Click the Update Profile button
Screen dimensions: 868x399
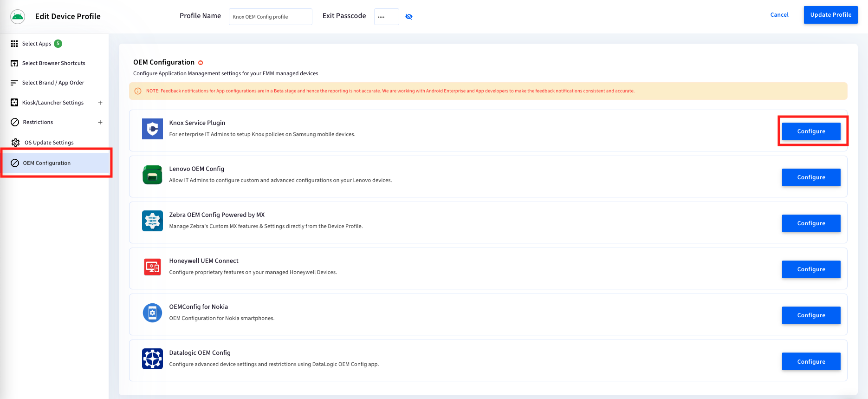click(x=830, y=15)
